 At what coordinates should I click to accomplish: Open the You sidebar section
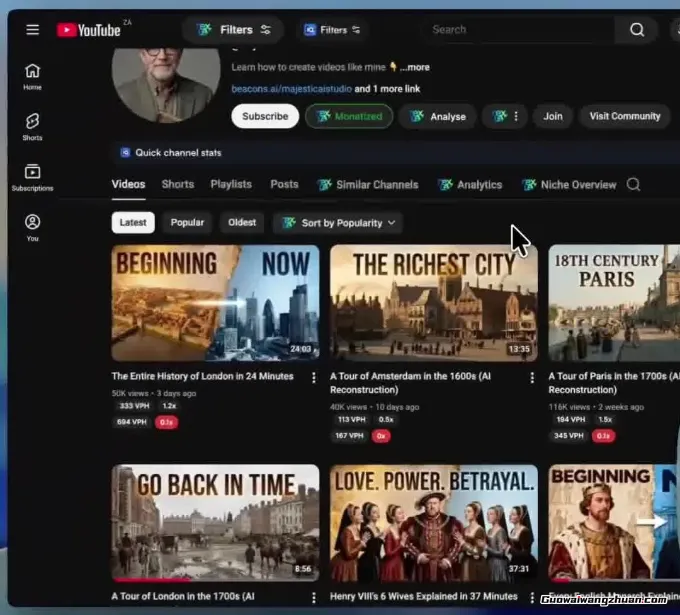(x=33, y=228)
